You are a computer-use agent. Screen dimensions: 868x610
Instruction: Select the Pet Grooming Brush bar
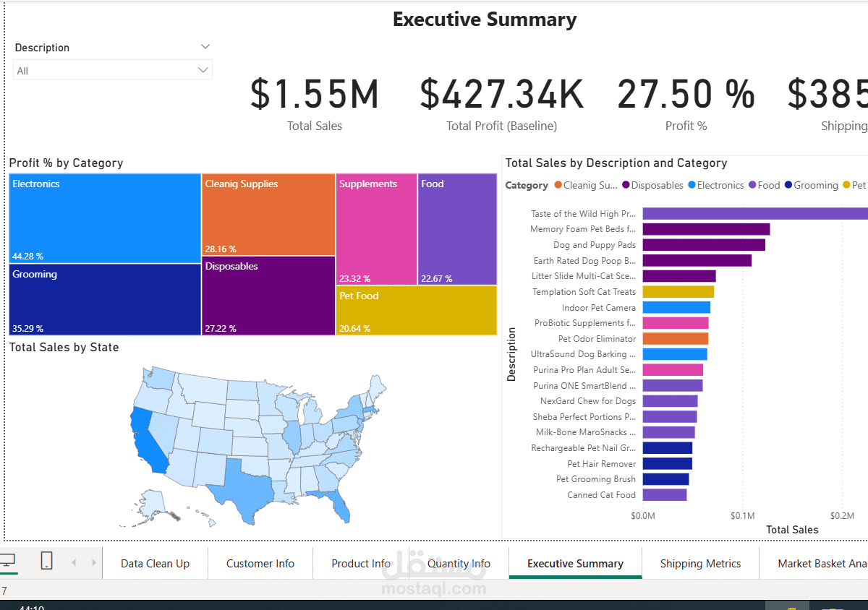click(x=666, y=479)
